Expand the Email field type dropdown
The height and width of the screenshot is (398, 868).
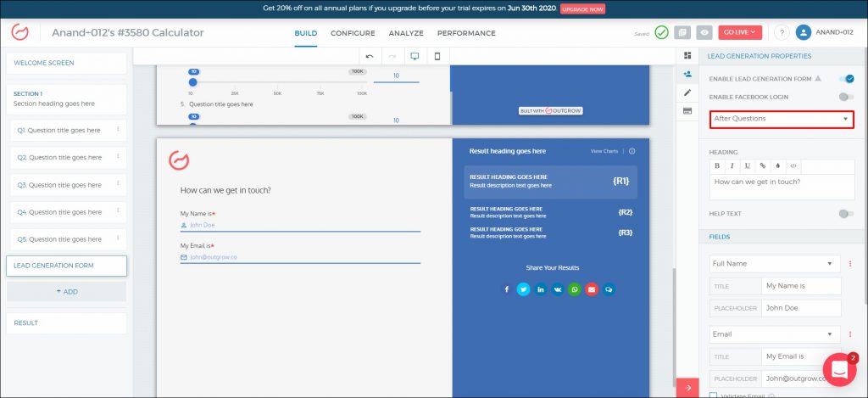[x=775, y=334]
